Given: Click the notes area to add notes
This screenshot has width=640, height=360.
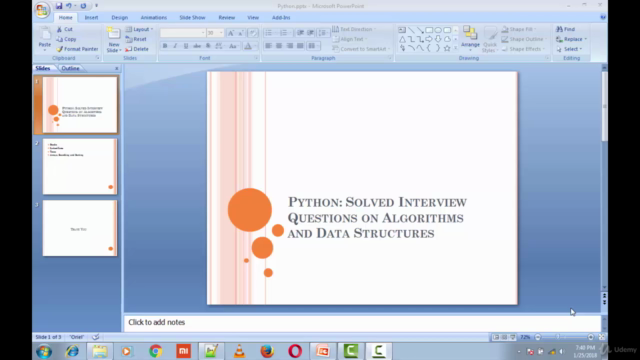Looking at the screenshot, I should [x=362, y=322].
